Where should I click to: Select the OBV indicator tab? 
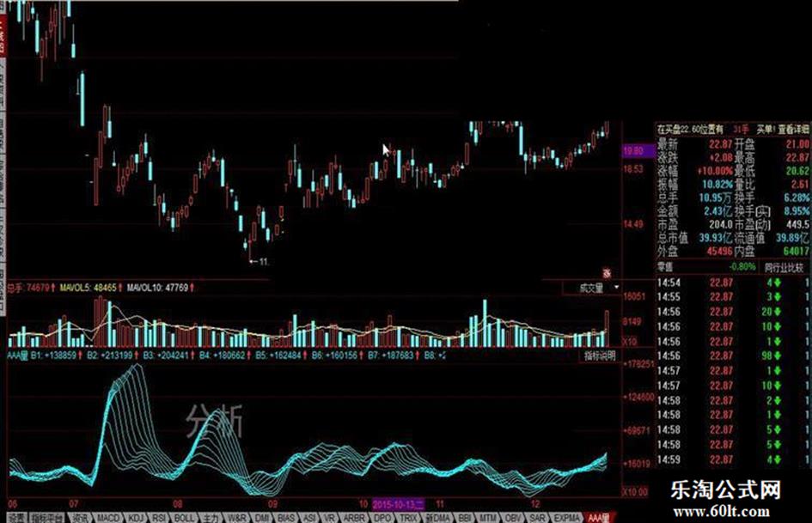click(513, 518)
